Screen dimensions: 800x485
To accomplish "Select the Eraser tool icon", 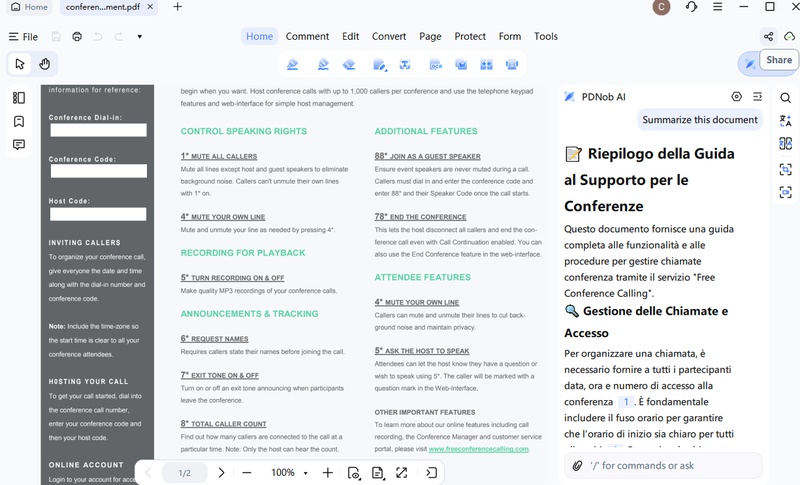I will (x=349, y=65).
